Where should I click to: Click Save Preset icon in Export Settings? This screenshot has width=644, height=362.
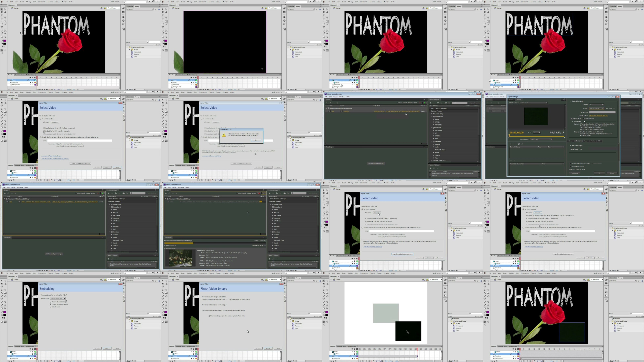click(x=607, y=108)
